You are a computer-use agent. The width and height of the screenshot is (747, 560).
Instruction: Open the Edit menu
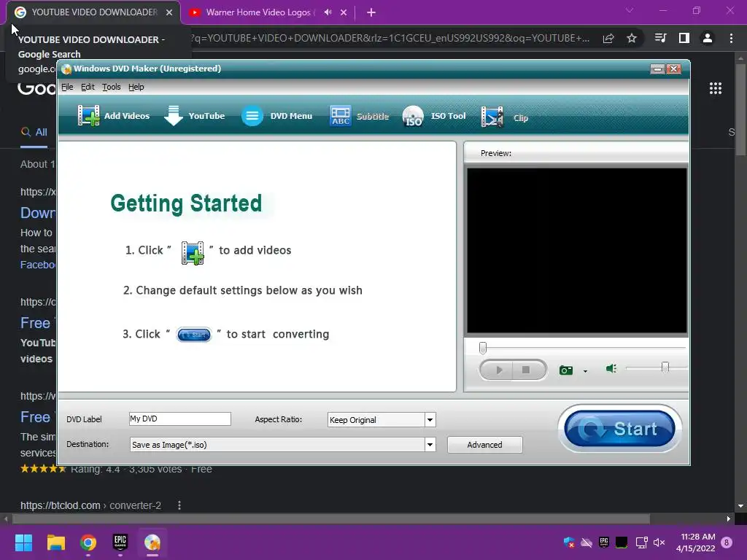tap(88, 87)
